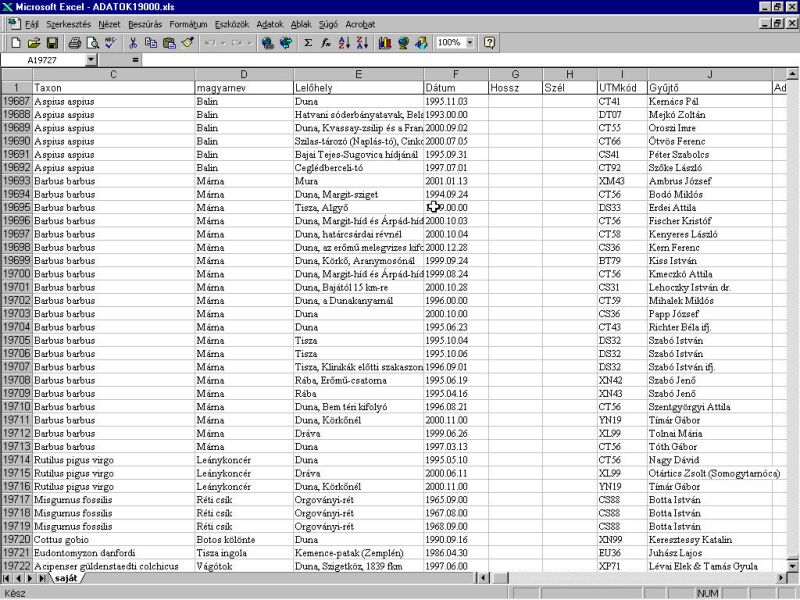Open the Súgó menu
800x600 pixels.
(328, 24)
